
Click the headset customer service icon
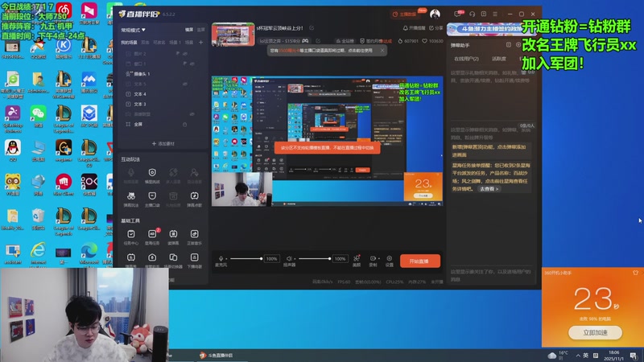click(473, 14)
